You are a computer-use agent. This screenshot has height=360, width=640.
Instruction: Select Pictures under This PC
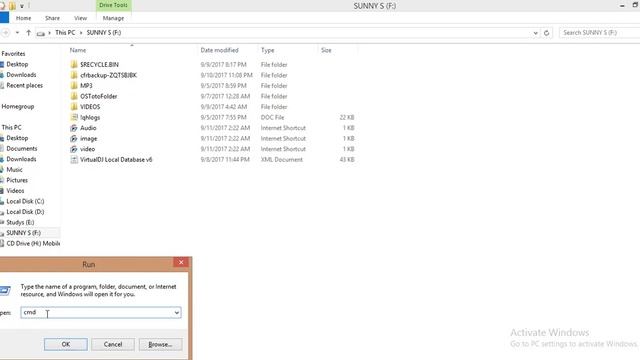click(17, 180)
